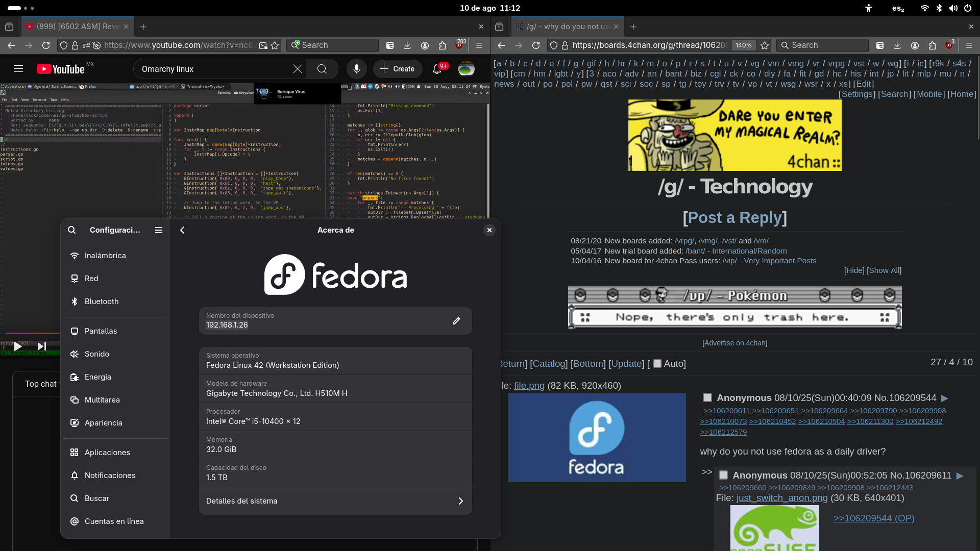Open the Apariencia settings panel
The height and width of the screenshot is (551, 980).
115,423
